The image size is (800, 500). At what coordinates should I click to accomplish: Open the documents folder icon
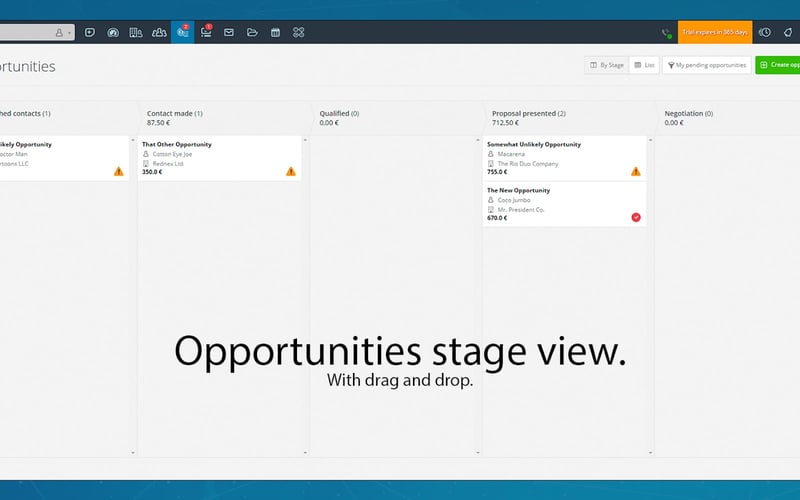coord(252,33)
